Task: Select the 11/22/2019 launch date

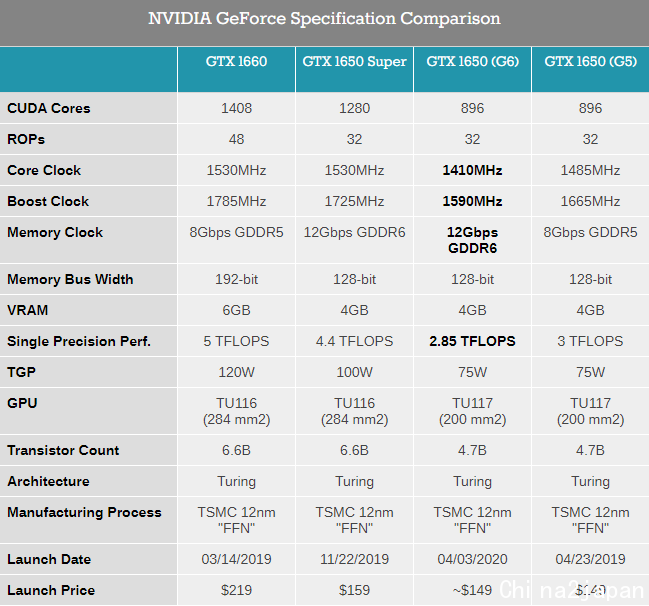Action: (x=354, y=559)
